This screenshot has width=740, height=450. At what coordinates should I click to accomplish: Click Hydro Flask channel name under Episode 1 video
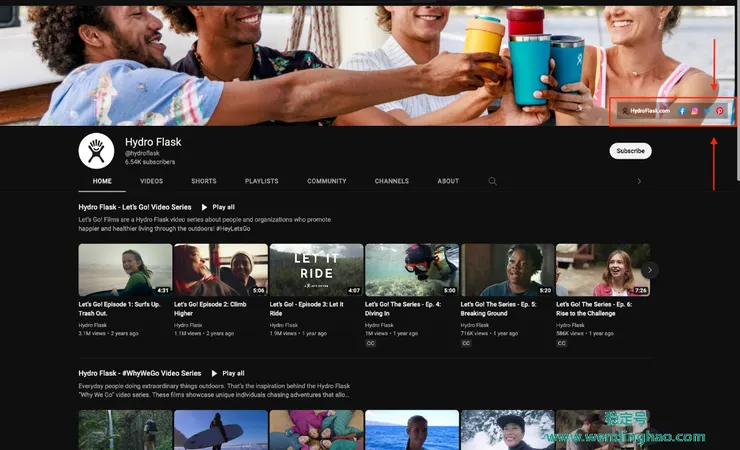[92, 325]
